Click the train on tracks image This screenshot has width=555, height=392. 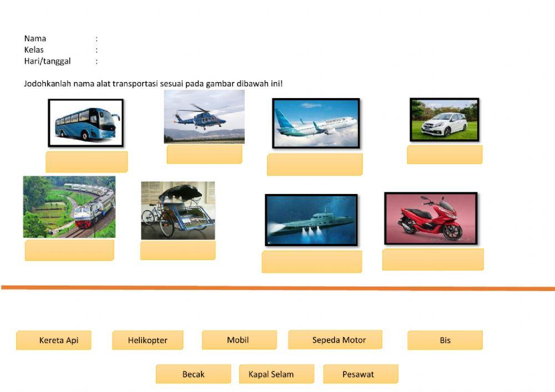click(69, 207)
